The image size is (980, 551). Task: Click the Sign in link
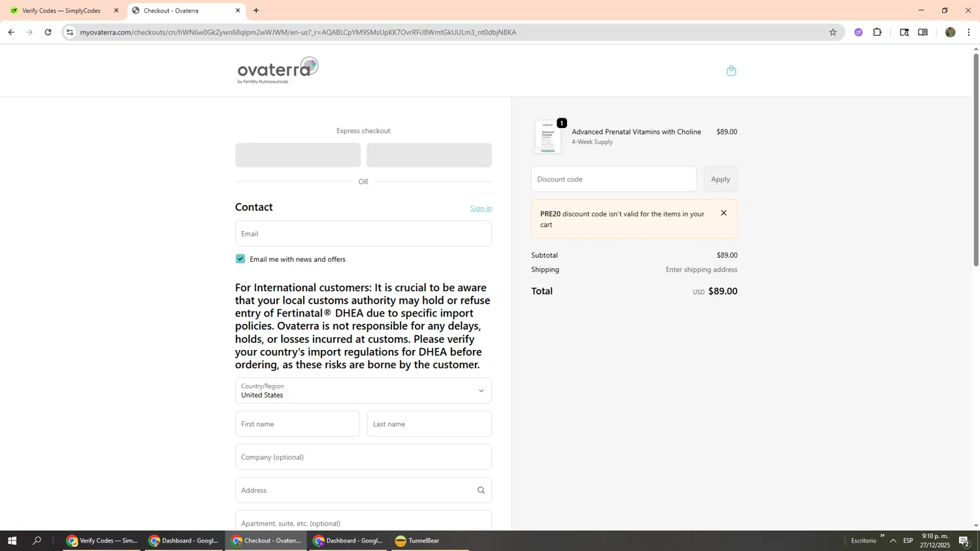(x=481, y=208)
